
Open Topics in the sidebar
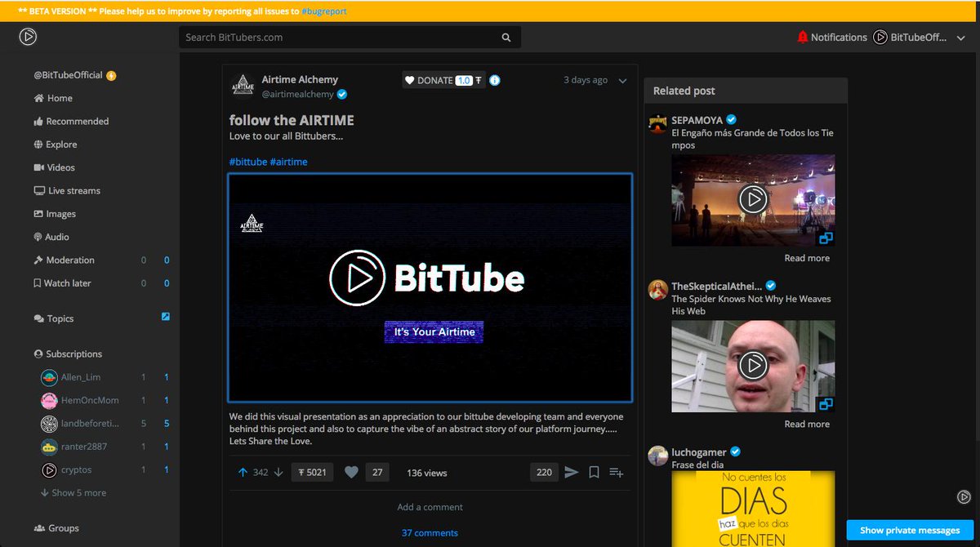[54, 318]
